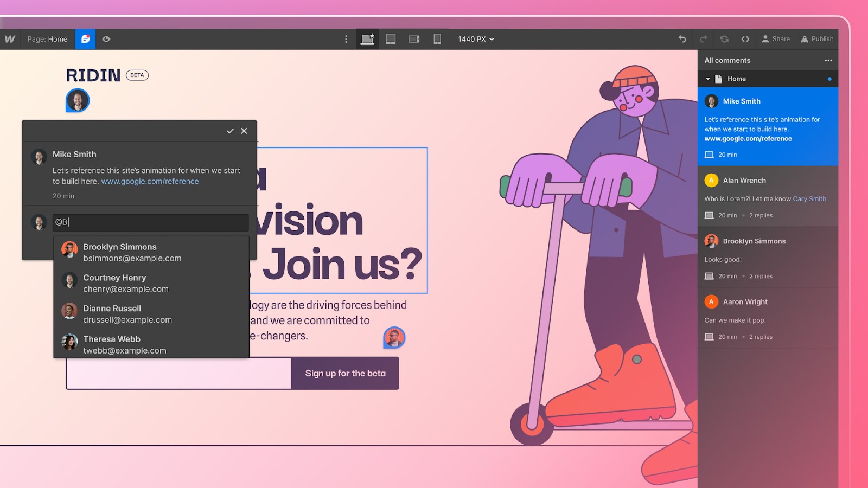Collapse the Home page comments group
Image resolution: width=868 pixels, height=488 pixels.
(708, 79)
